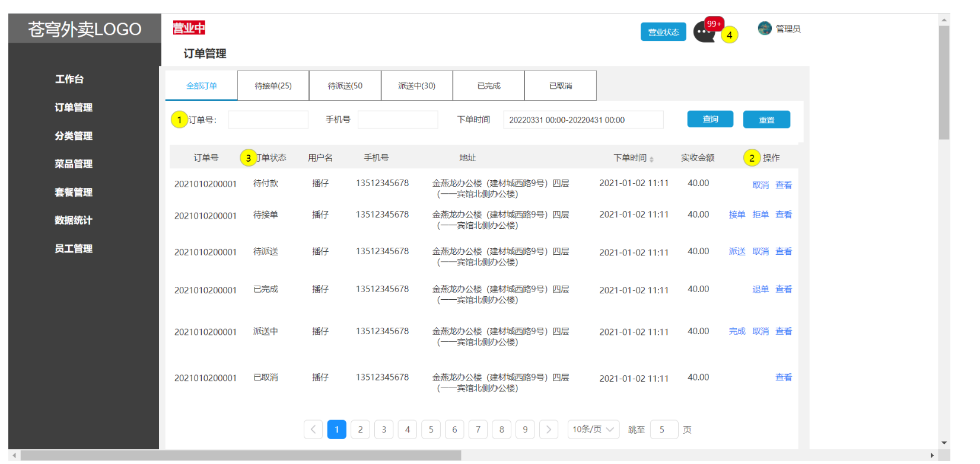The image size is (980, 464).
Task: Click 查看 in the 待付款 row
Action: point(784,185)
